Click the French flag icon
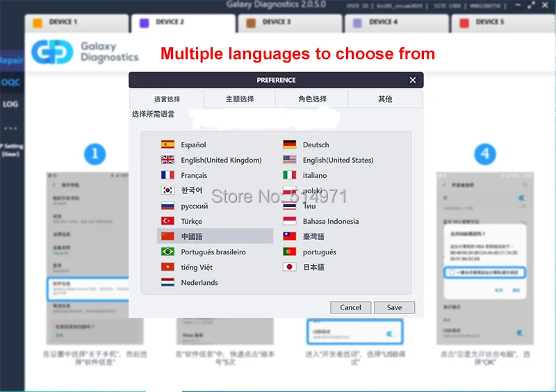The height and width of the screenshot is (392, 556). click(x=167, y=175)
